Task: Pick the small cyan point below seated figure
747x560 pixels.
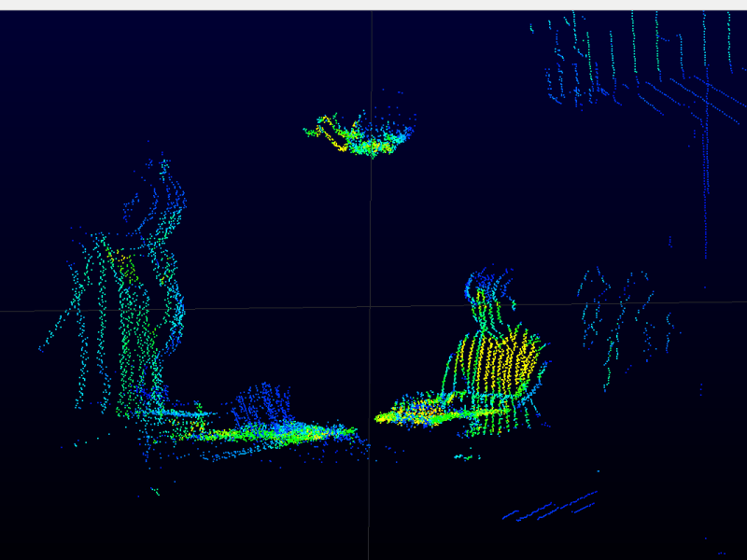Action: point(462,456)
